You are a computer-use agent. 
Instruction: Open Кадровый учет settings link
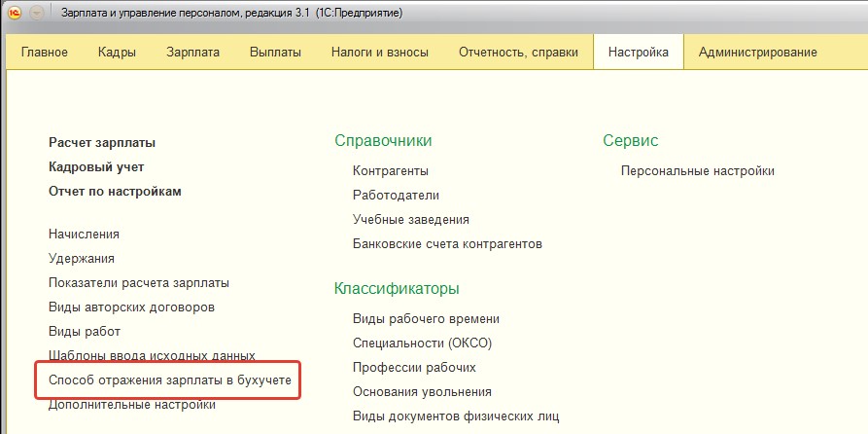(x=96, y=166)
